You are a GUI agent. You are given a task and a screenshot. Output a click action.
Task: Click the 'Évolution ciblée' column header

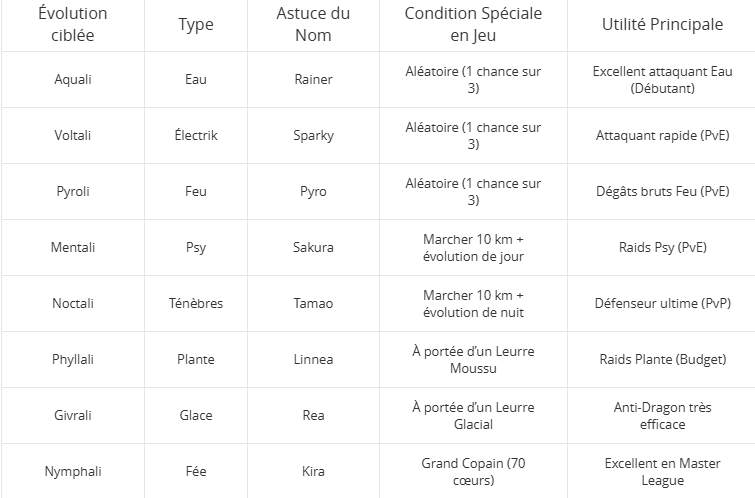pos(72,25)
